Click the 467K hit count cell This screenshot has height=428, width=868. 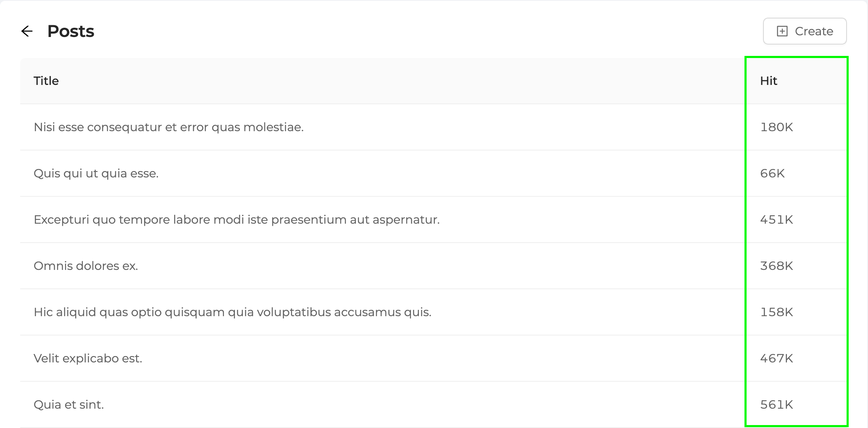pos(776,358)
